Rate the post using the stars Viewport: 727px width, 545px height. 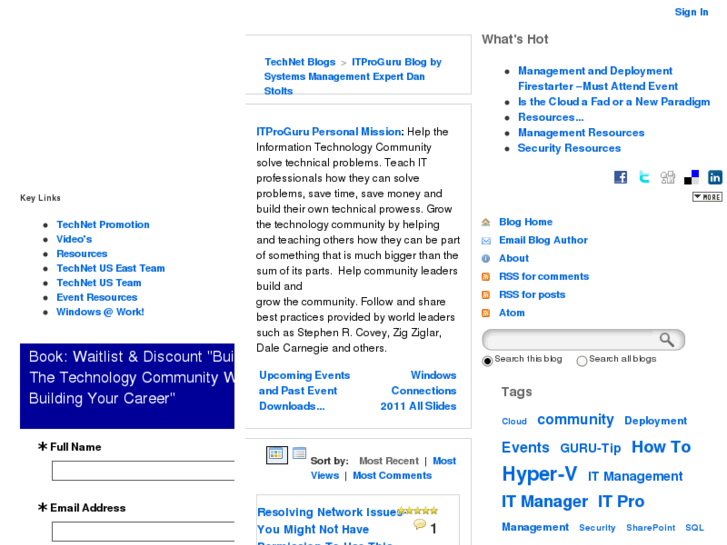(x=418, y=511)
